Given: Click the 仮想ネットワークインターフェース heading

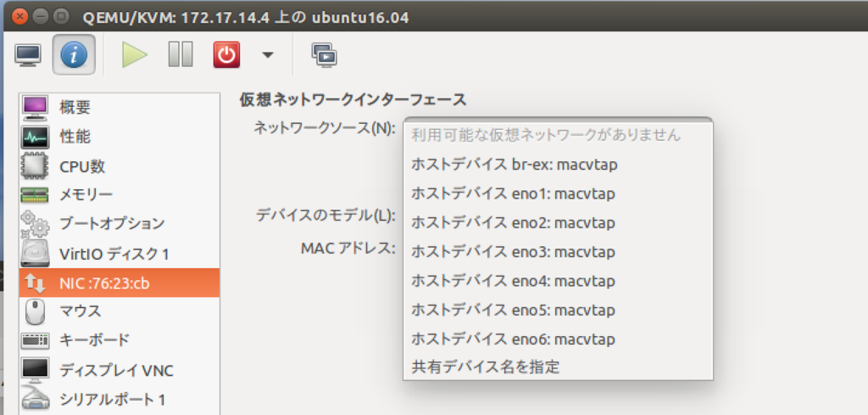Looking at the screenshot, I should click(x=353, y=100).
